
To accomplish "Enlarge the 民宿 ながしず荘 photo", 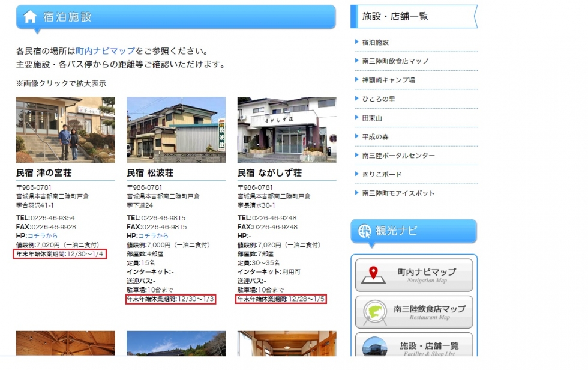I will point(286,130).
